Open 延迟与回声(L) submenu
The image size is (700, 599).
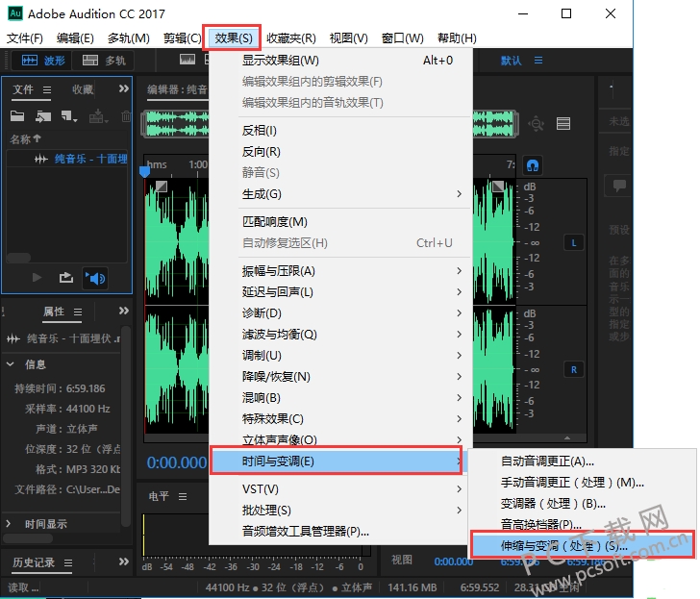click(340, 292)
